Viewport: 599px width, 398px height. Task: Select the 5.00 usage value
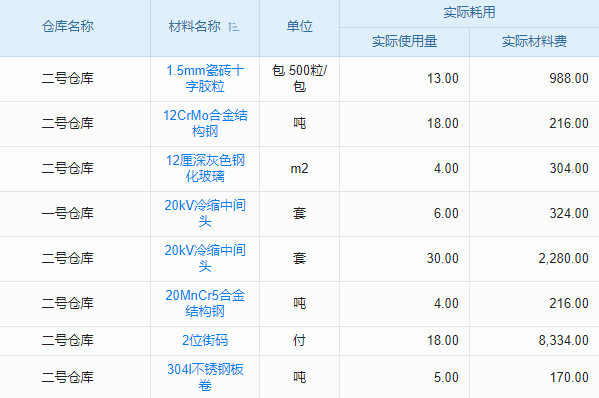click(446, 377)
